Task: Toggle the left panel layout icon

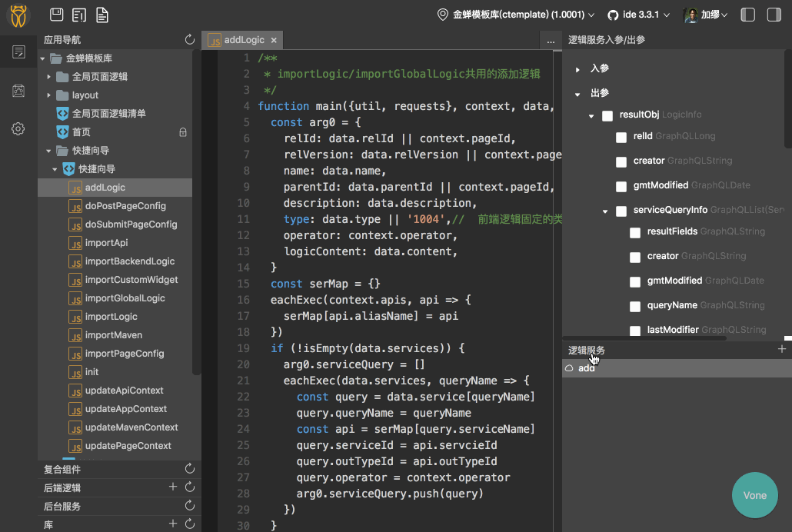Action: [747, 15]
